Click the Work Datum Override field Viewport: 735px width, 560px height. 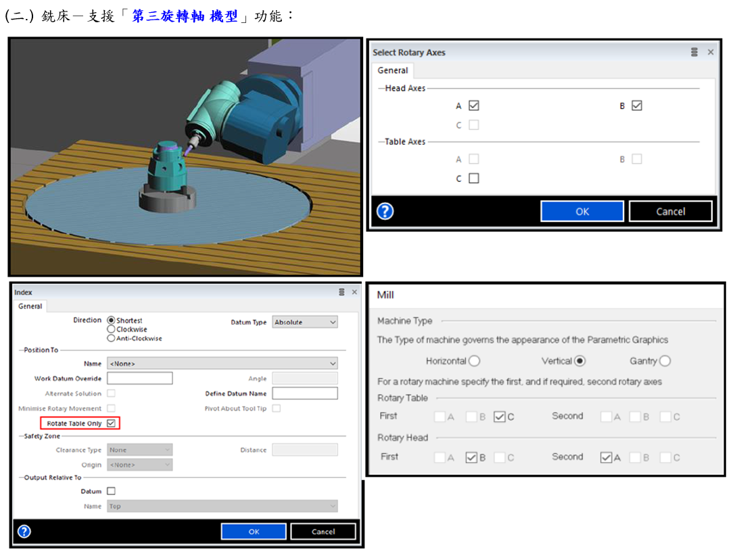point(139,379)
